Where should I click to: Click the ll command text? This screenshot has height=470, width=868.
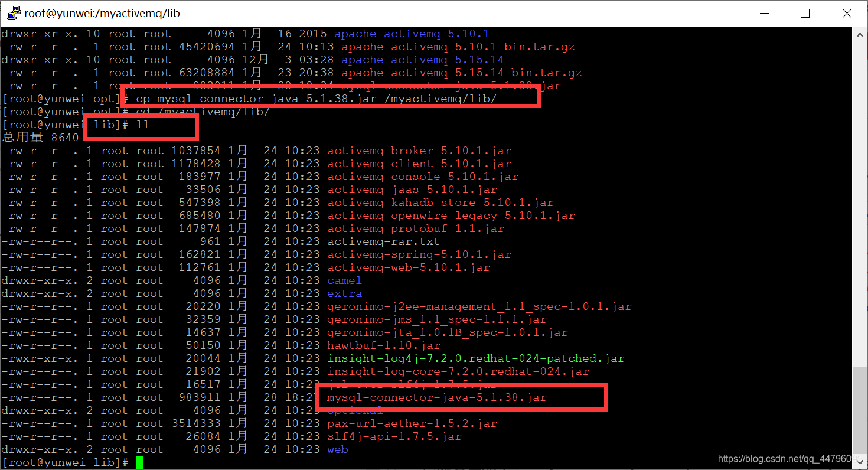[x=143, y=125]
